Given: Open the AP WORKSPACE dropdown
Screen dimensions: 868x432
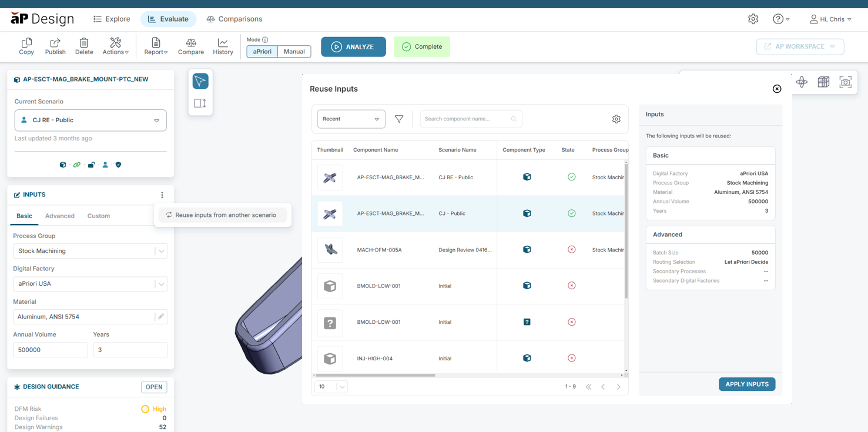Looking at the screenshot, I should tap(800, 47).
